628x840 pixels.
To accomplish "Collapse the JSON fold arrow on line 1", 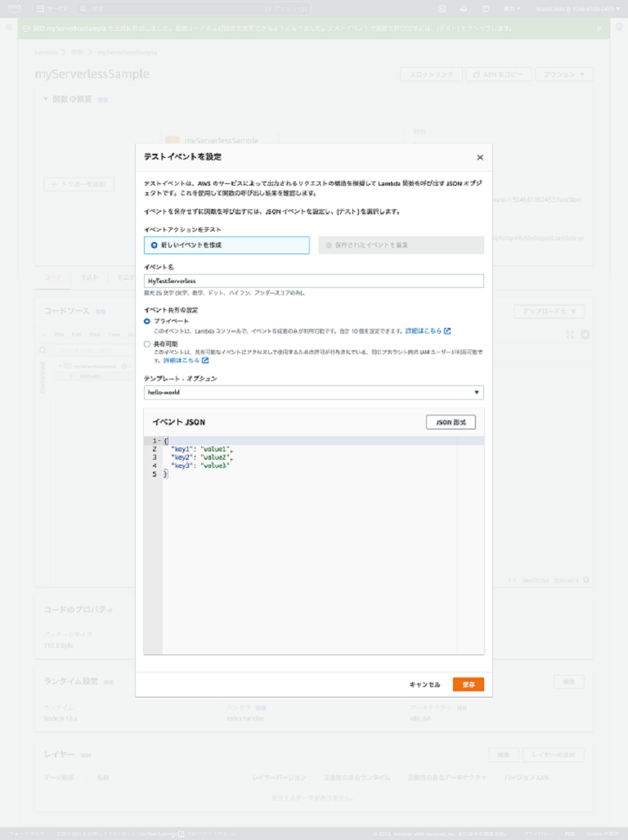I will coord(159,441).
